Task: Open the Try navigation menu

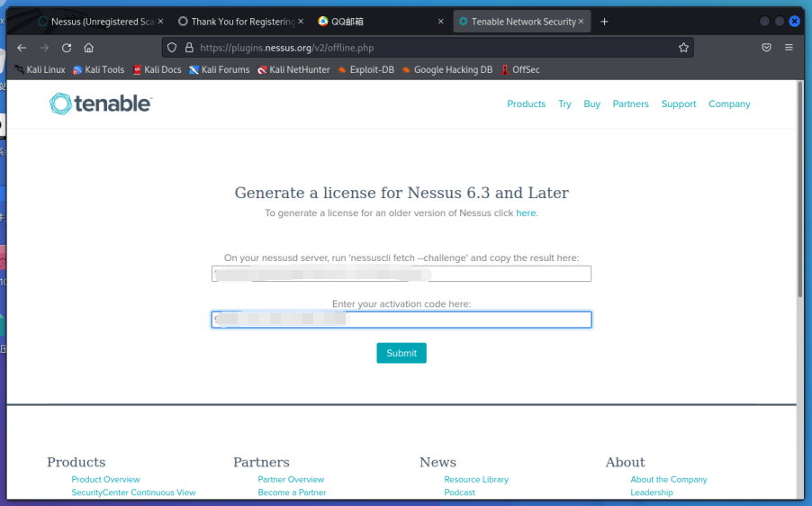Action: [564, 104]
